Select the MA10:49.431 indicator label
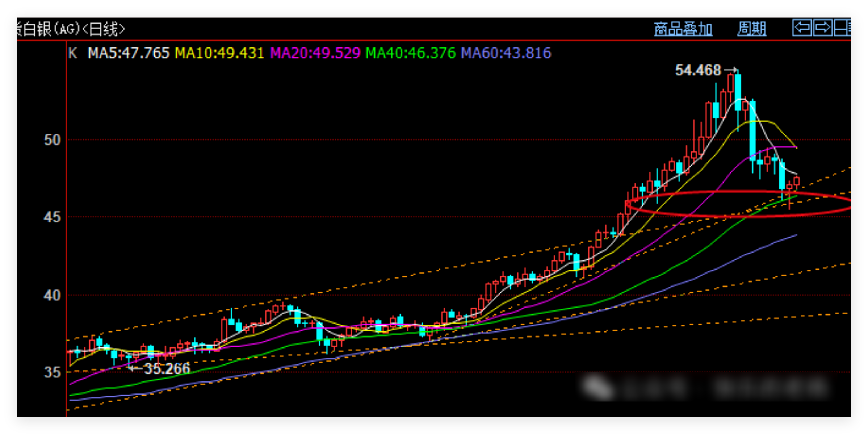The image size is (868, 434). tap(219, 53)
